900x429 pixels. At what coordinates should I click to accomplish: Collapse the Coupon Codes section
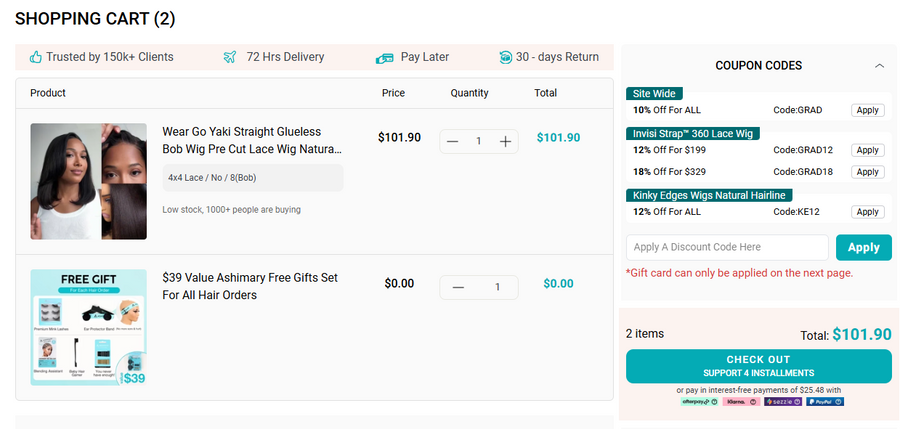click(x=879, y=66)
